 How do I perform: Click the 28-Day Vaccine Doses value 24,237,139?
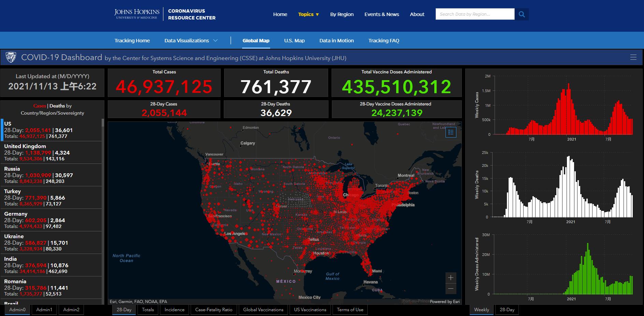pyautogui.click(x=397, y=113)
